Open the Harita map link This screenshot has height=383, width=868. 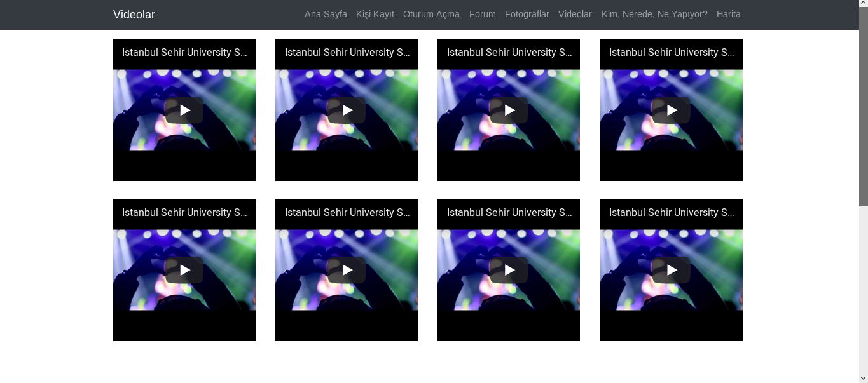coord(729,14)
